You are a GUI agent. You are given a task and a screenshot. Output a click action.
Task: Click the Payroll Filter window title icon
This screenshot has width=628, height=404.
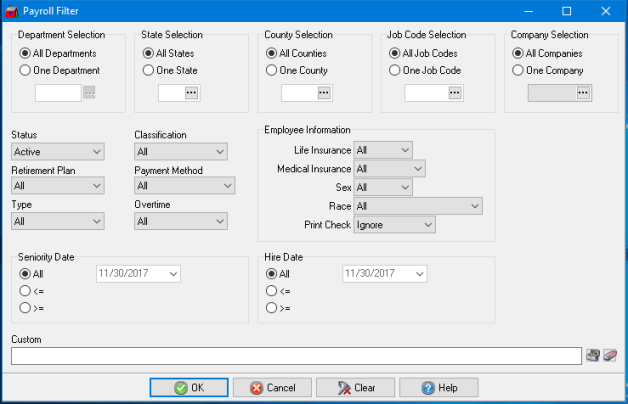coord(12,12)
